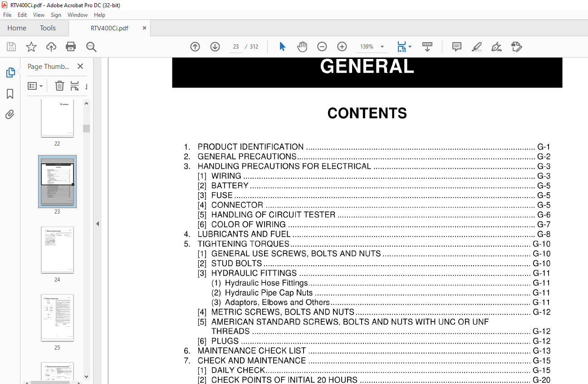Open the Help menu
This screenshot has height=384, width=588.
pyautogui.click(x=100, y=15)
